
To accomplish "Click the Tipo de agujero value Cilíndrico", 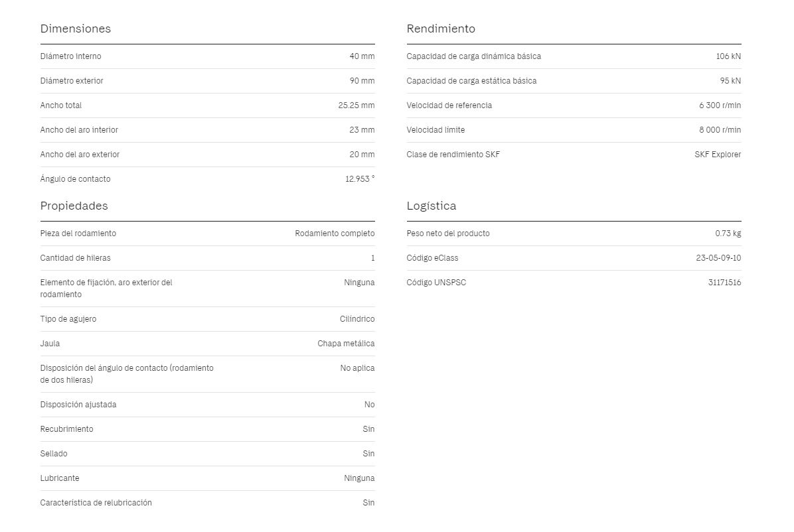I will point(357,319).
